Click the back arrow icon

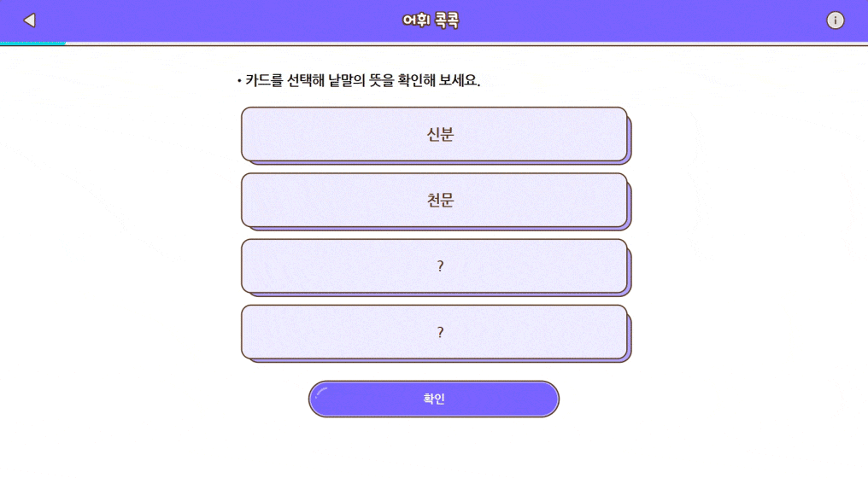point(30,20)
